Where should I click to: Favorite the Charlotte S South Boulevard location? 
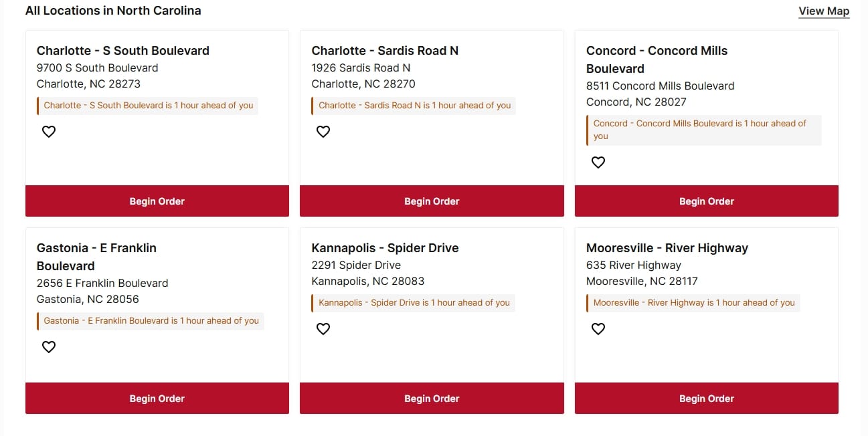(49, 132)
